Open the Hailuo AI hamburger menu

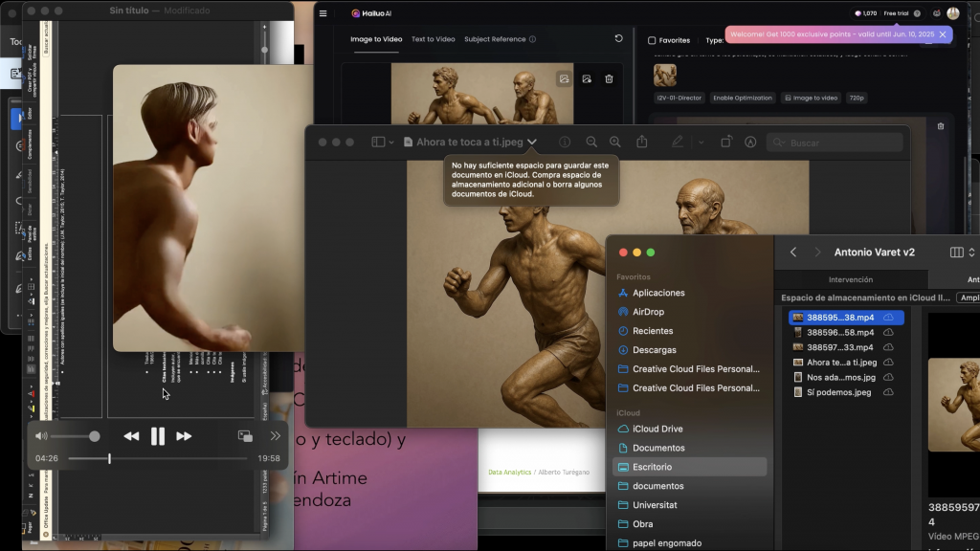coord(323,13)
